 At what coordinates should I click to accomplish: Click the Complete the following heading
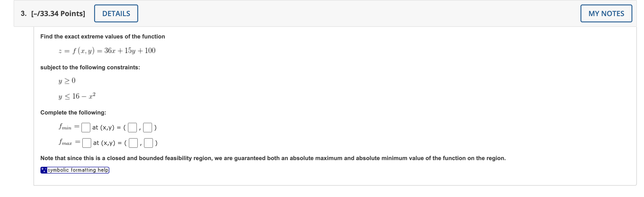pyautogui.click(x=73, y=112)
